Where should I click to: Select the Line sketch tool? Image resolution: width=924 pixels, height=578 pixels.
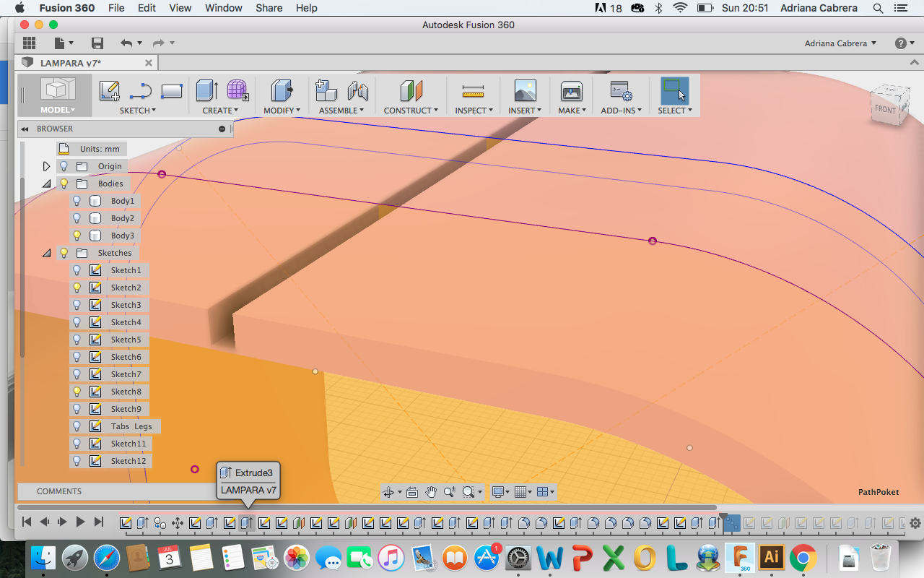(140, 91)
